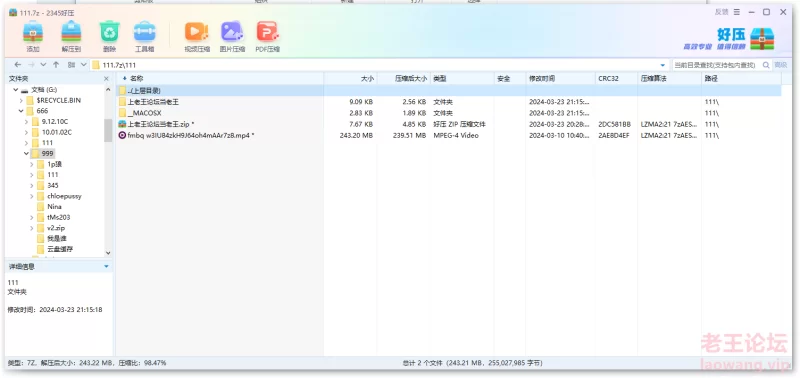
Task: Select the 上老王论坛当老王.zip file name
Action: [161, 124]
